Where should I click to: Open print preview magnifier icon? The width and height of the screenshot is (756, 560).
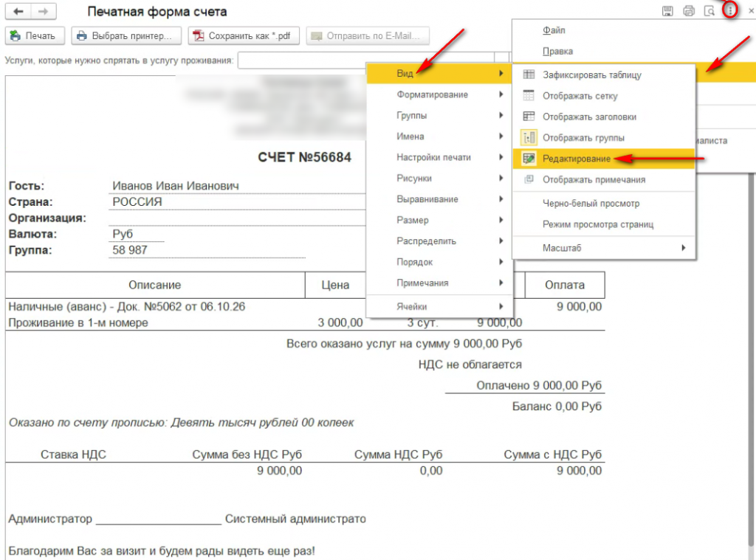(709, 11)
